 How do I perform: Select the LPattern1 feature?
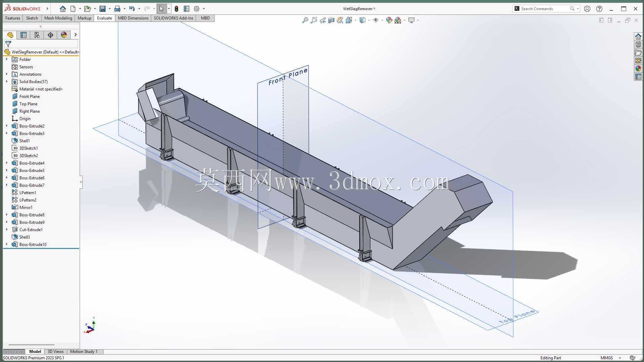click(28, 193)
